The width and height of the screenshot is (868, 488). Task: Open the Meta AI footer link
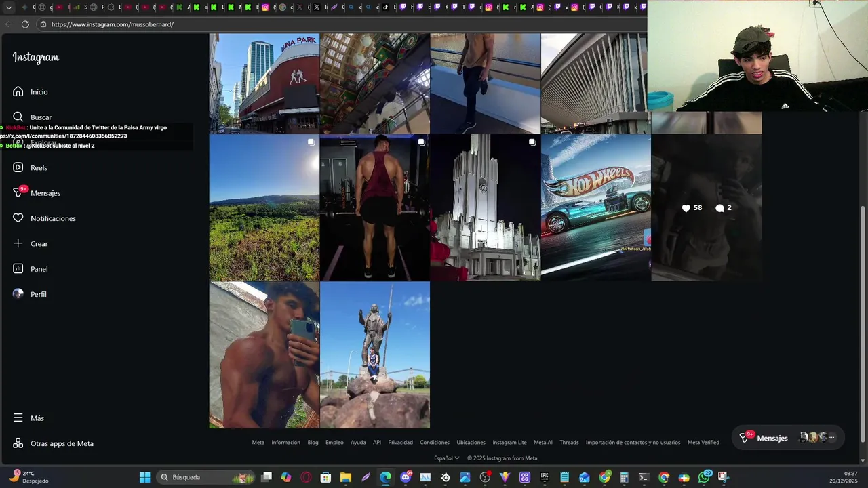tap(543, 443)
